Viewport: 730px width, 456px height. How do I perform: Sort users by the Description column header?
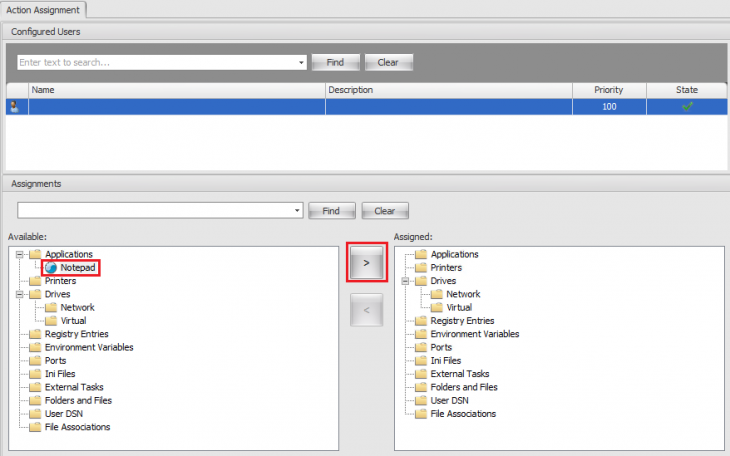(449, 90)
